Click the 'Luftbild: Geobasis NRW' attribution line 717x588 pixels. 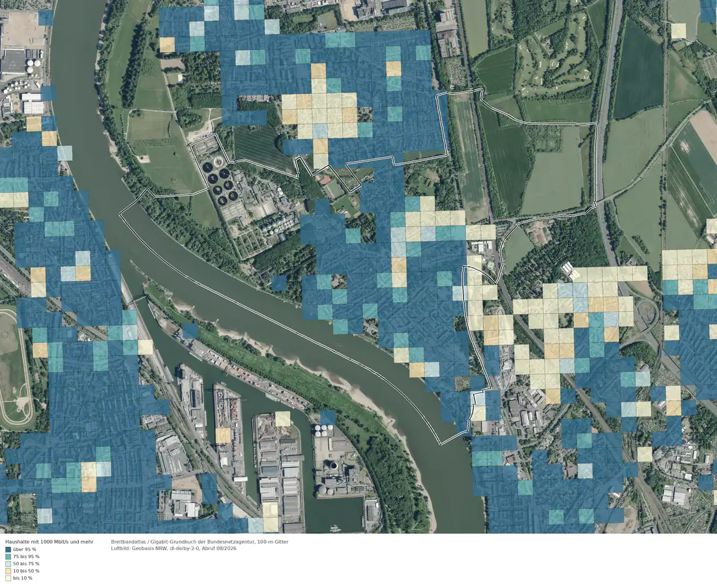pos(174,548)
